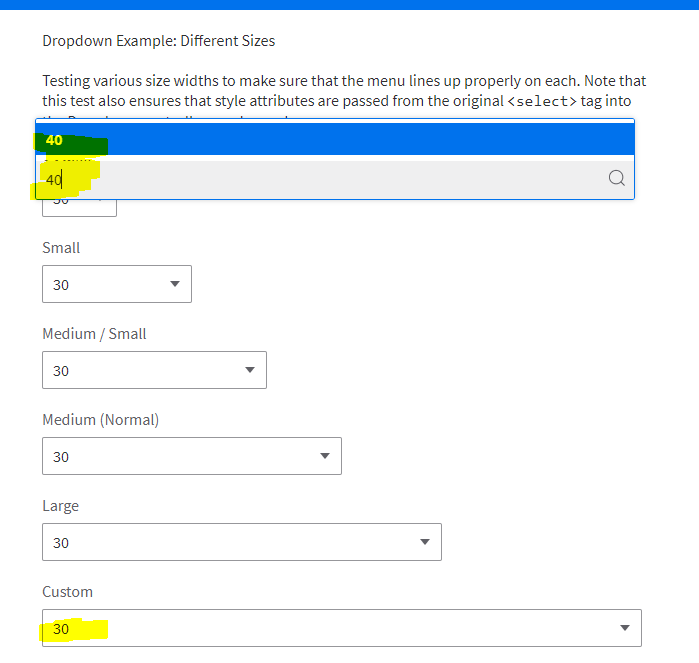The width and height of the screenshot is (699, 663).
Task: Open the Custom size dropdown
Action: [341, 628]
